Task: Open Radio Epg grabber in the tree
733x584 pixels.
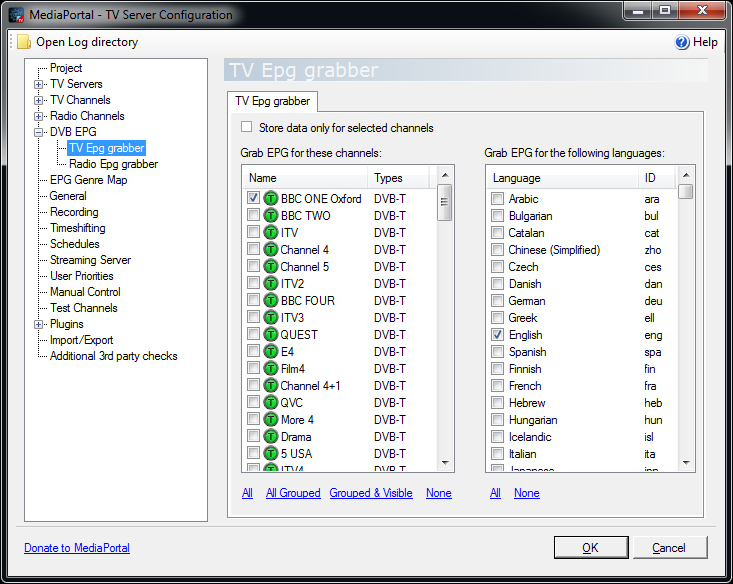Action: click(113, 164)
